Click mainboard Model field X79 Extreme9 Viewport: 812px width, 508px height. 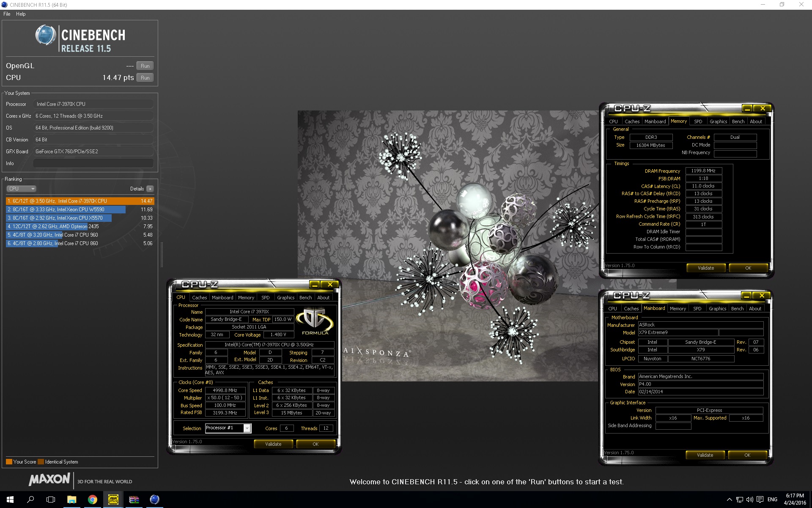pyautogui.click(x=678, y=333)
